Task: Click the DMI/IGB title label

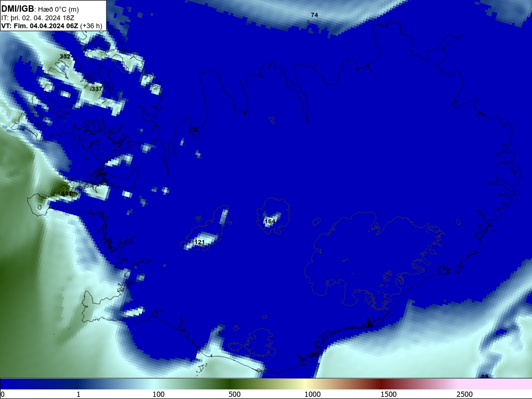Action: 18,9
